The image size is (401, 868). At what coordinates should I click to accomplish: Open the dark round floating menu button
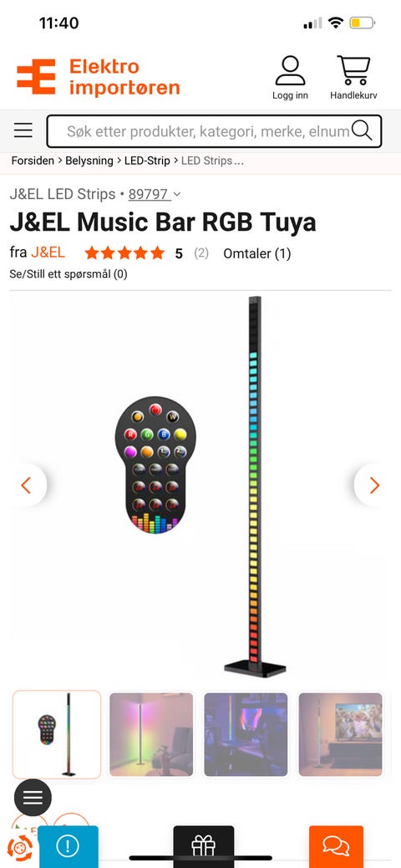(x=33, y=797)
